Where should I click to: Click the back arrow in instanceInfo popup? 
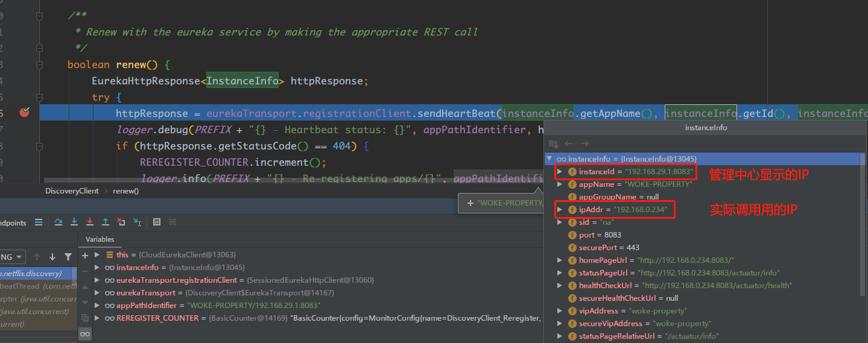[x=569, y=143]
